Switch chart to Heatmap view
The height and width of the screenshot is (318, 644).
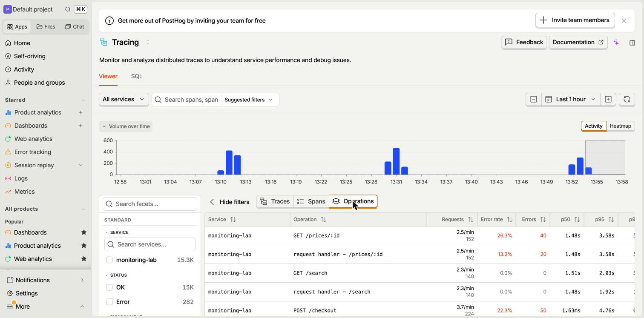click(620, 126)
